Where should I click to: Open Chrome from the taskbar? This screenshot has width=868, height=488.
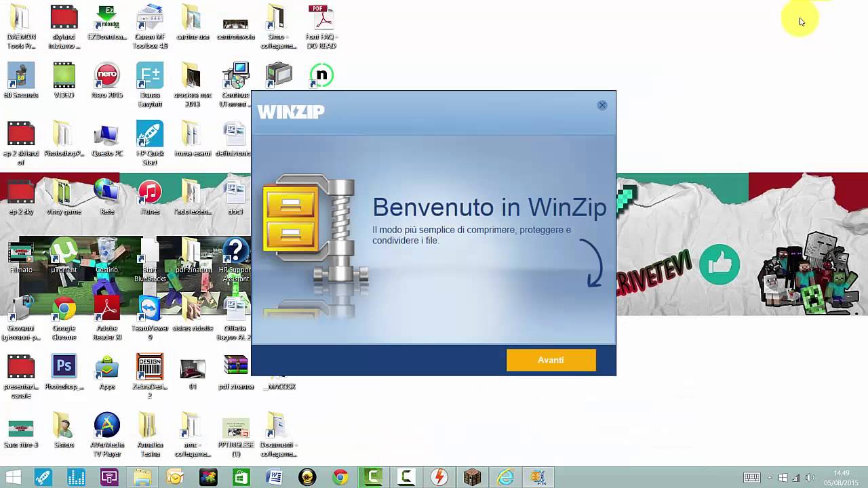[x=340, y=477]
